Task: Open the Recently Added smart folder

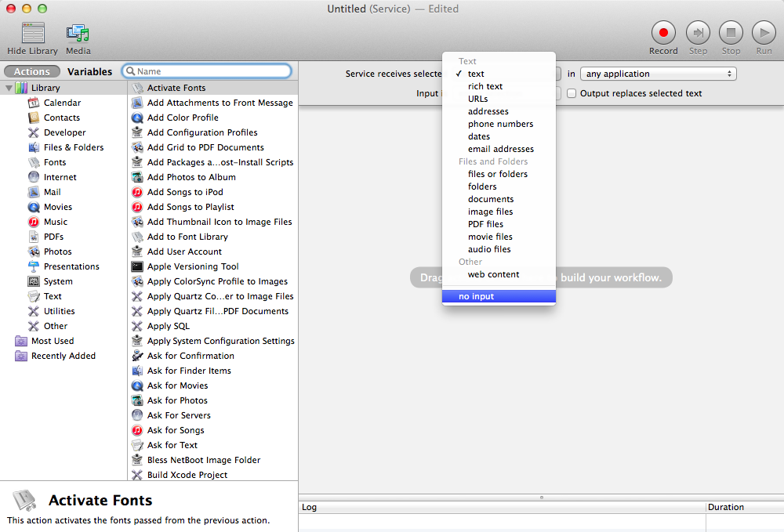Action: (x=63, y=356)
